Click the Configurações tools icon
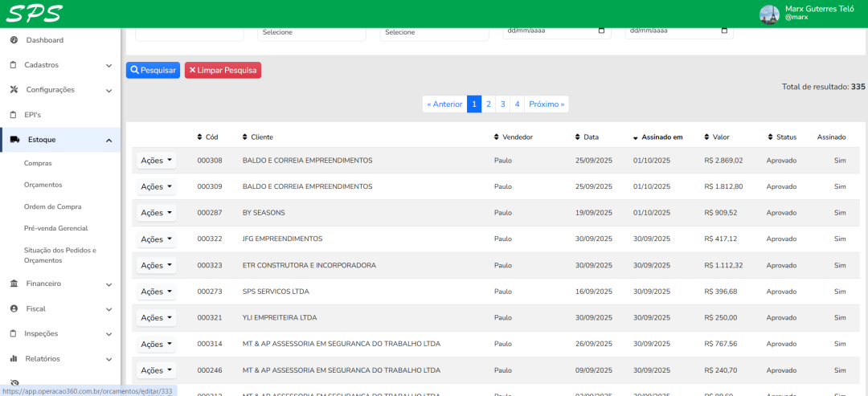The image size is (868, 396). pyautogui.click(x=14, y=90)
